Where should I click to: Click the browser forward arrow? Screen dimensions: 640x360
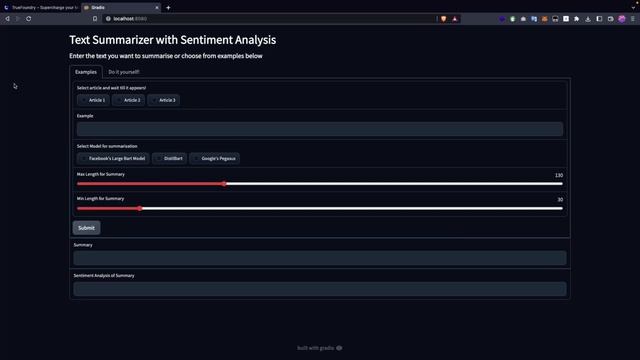(x=18, y=19)
